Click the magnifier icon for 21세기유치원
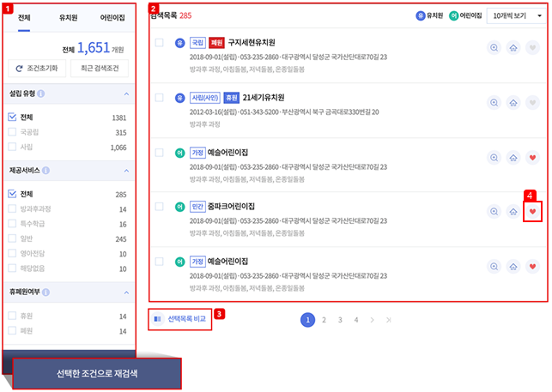Screen dimensions: 552x392 click(x=494, y=102)
